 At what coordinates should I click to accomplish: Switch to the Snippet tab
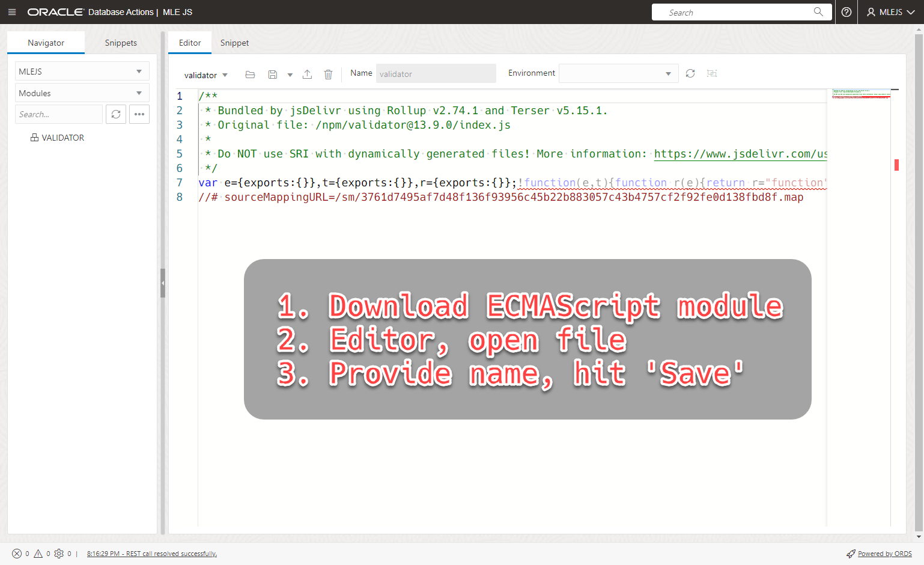pos(234,43)
